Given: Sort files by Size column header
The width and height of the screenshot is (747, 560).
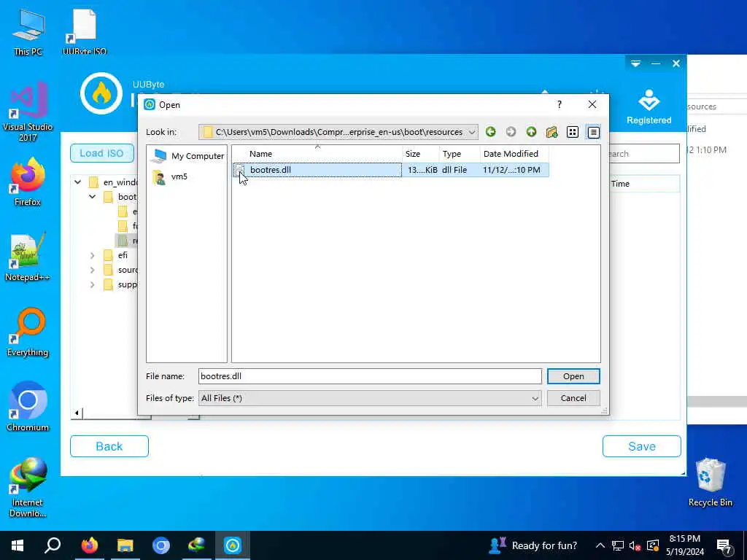Looking at the screenshot, I should coord(421,154).
